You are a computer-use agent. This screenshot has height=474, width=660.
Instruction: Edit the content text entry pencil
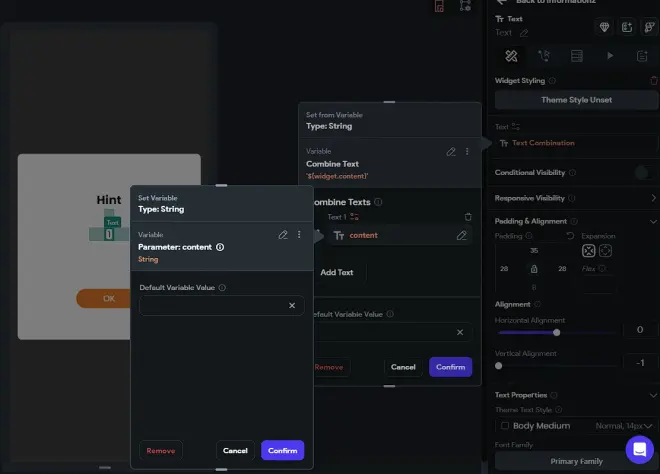(x=461, y=235)
